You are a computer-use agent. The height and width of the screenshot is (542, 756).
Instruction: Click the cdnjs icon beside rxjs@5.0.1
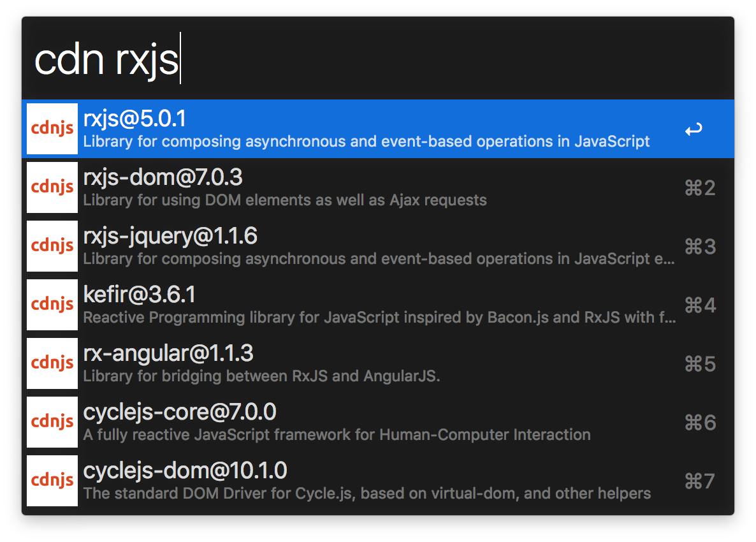[x=52, y=129]
